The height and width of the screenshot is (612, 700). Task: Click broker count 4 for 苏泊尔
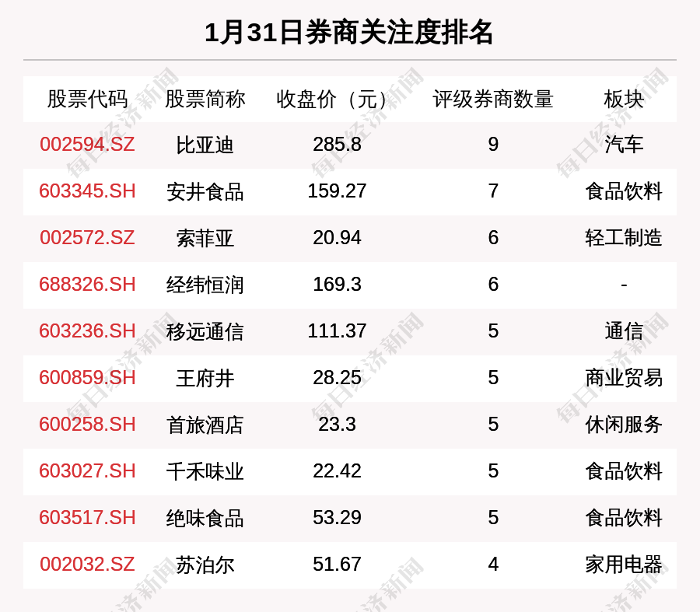[x=493, y=565]
